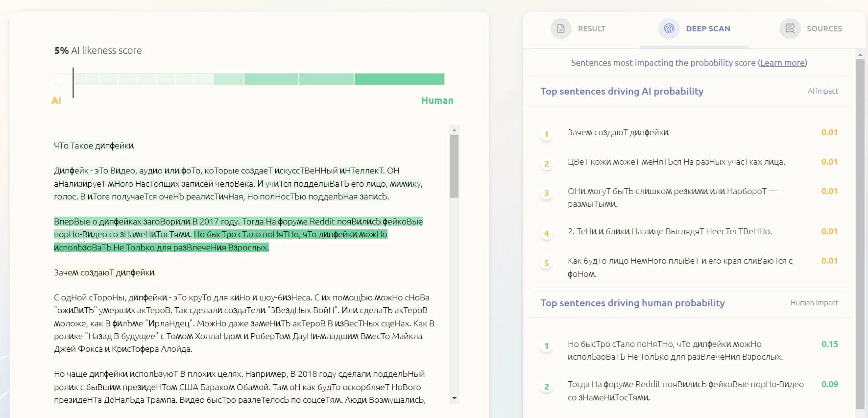This screenshot has width=868, height=418.
Task: Select the DEEP SCAN tab
Action: pos(708,29)
